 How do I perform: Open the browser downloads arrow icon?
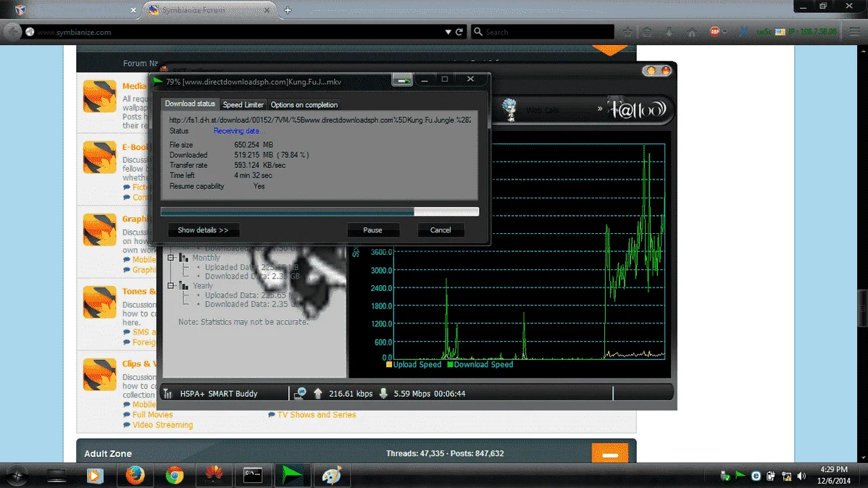(x=669, y=32)
